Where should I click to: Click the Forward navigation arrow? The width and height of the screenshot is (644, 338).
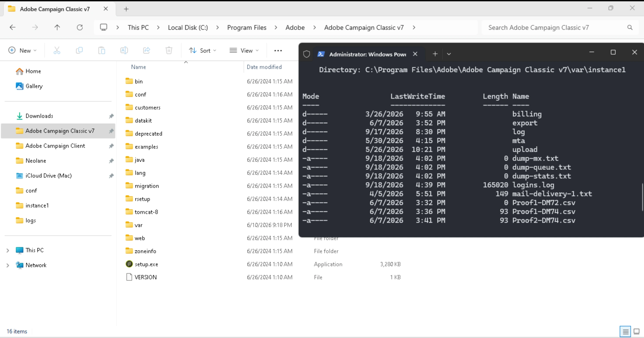click(35, 27)
